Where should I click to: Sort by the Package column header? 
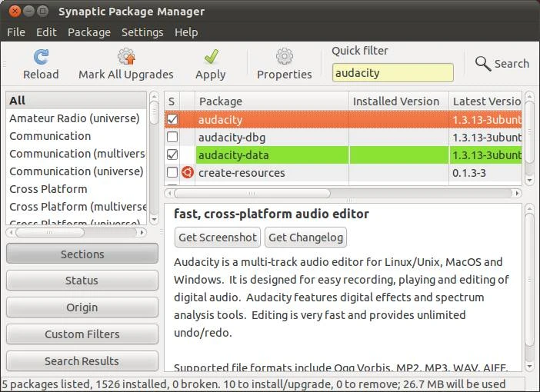click(x=272, y=101)
